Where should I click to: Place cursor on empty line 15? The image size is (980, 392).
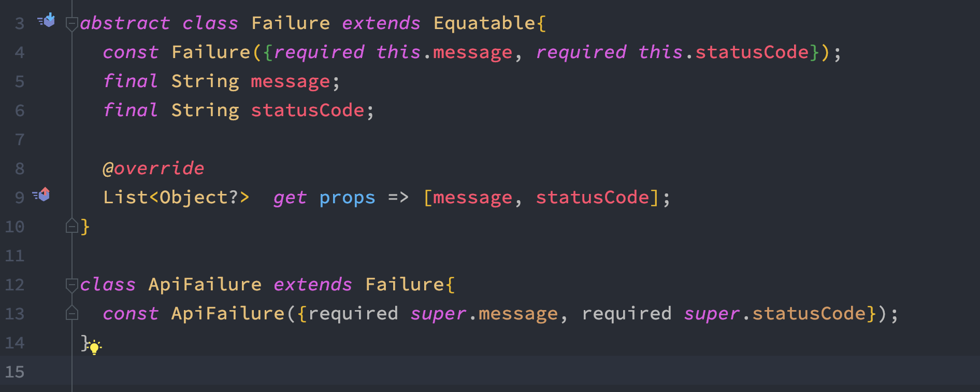(x=518, y=372)
